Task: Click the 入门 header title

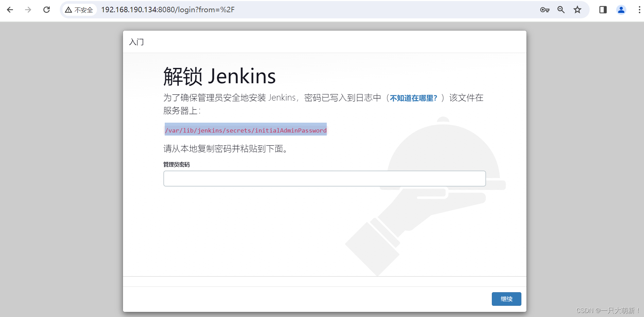Action: coord(137,42)
